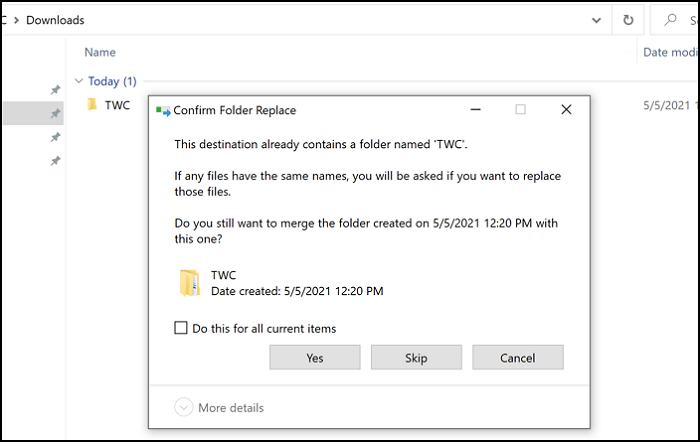Minimize the Confirm Folder Replace dialog
The height and width of the screenshot is (442, 700).
pos(474,110)
